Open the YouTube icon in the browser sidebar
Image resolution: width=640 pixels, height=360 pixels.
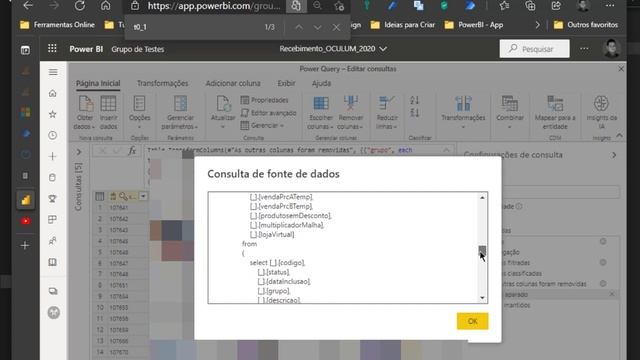click(25, 221)
